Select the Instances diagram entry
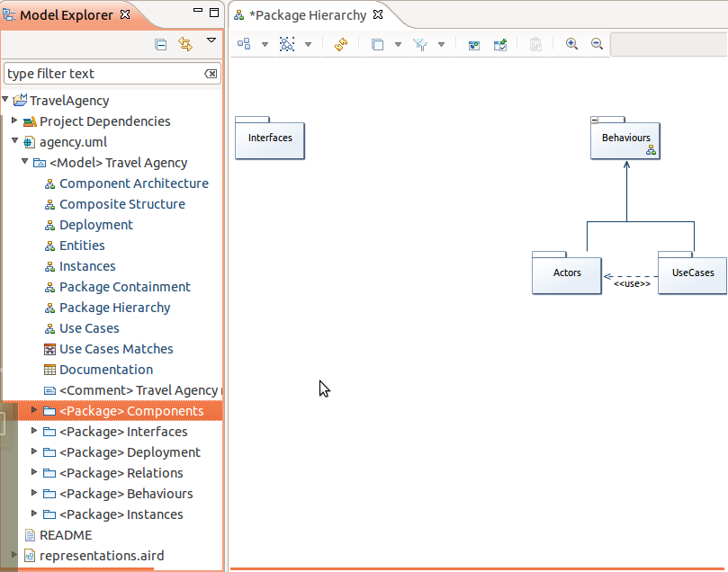This screenshot has height=572, width=728. (x=87, y=266)
